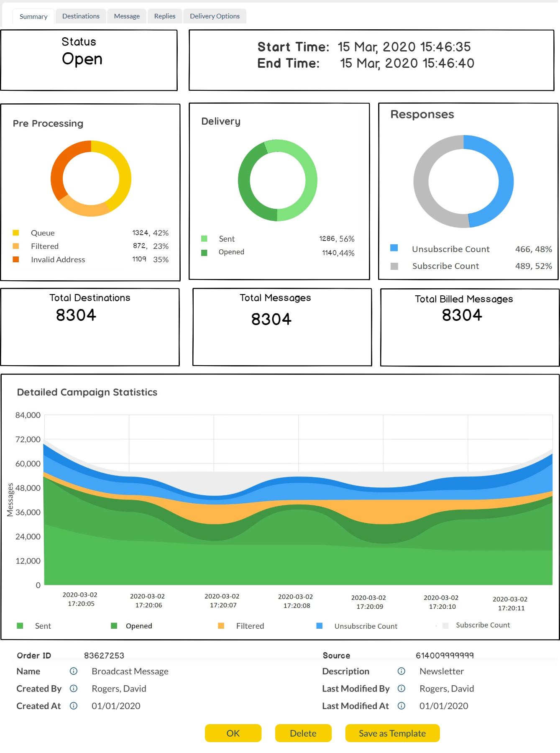Click the Invalid Address orange legend swatch
This screenshot has width=560, height=753.
[16, 259]
